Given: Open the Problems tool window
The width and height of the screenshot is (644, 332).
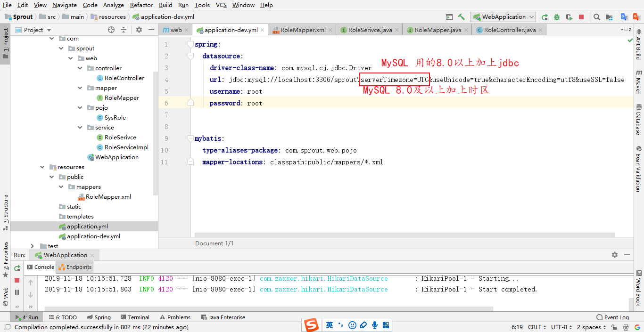Looking at the screenshot, I should [x=175, y=317].
